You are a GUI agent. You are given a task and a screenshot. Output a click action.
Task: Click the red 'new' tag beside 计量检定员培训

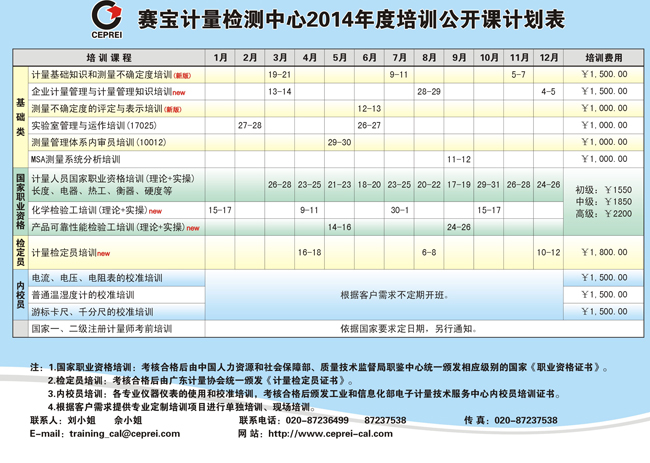coord(103,254)
